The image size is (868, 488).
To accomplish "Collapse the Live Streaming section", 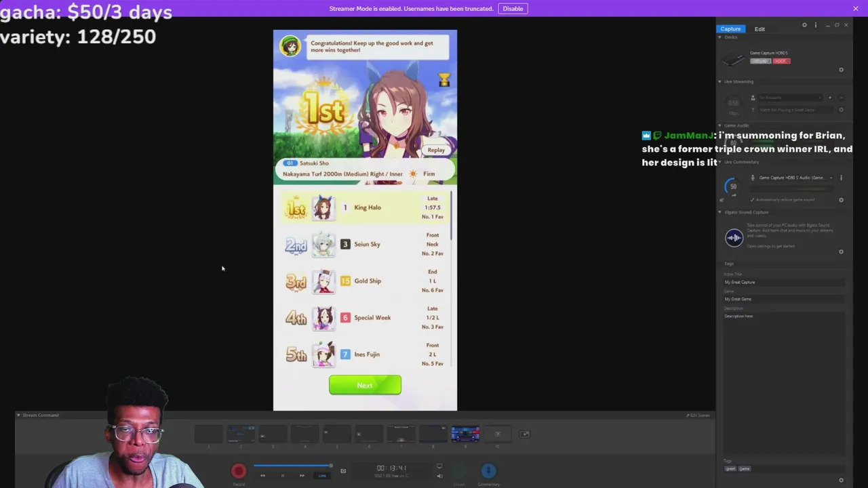I will coord(720,81).
